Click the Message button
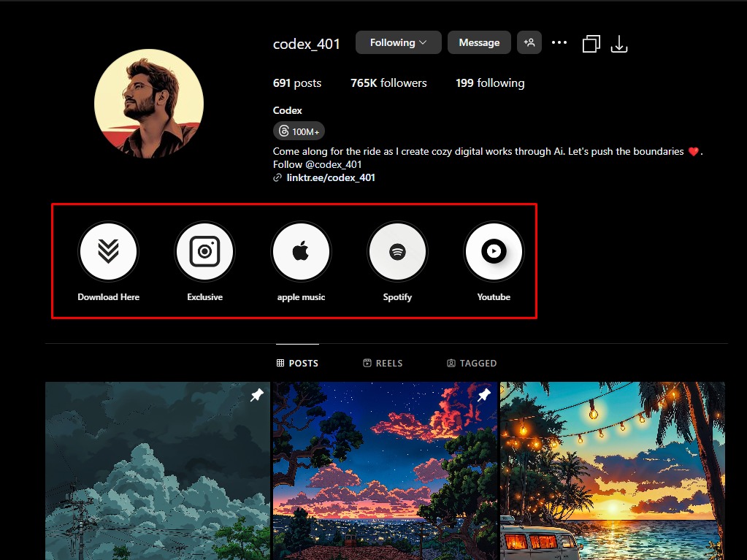747x560 pixels. (479, 43)
